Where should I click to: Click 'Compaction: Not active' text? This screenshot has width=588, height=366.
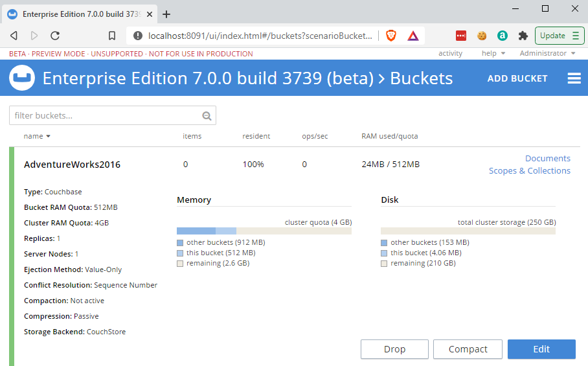[64, 301]
